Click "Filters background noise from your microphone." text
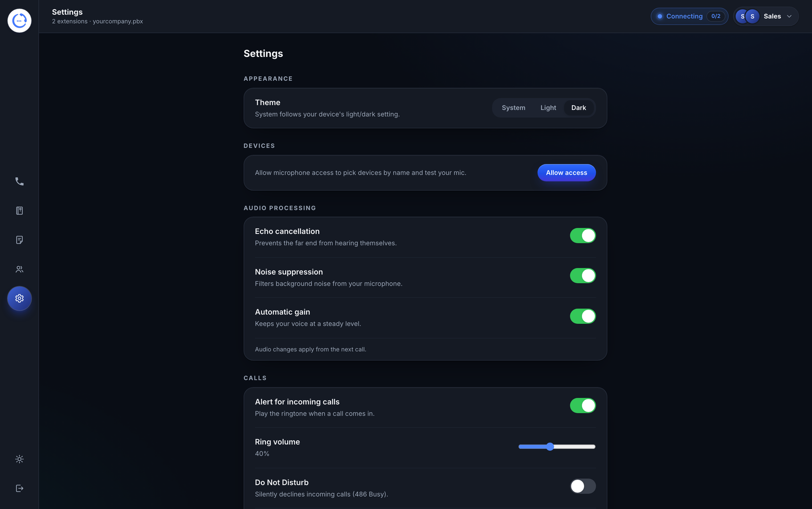This screenshot has height=509, width=812. (x=328, y=284)
